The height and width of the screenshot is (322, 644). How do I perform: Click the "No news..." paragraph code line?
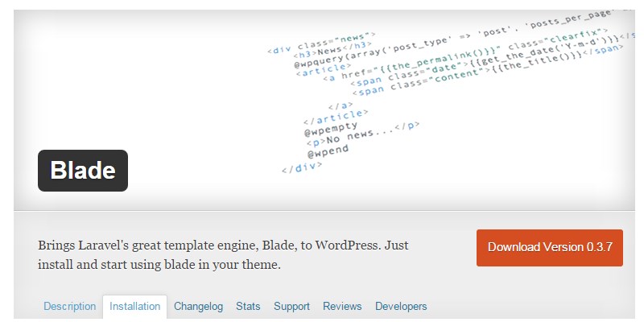361,133
